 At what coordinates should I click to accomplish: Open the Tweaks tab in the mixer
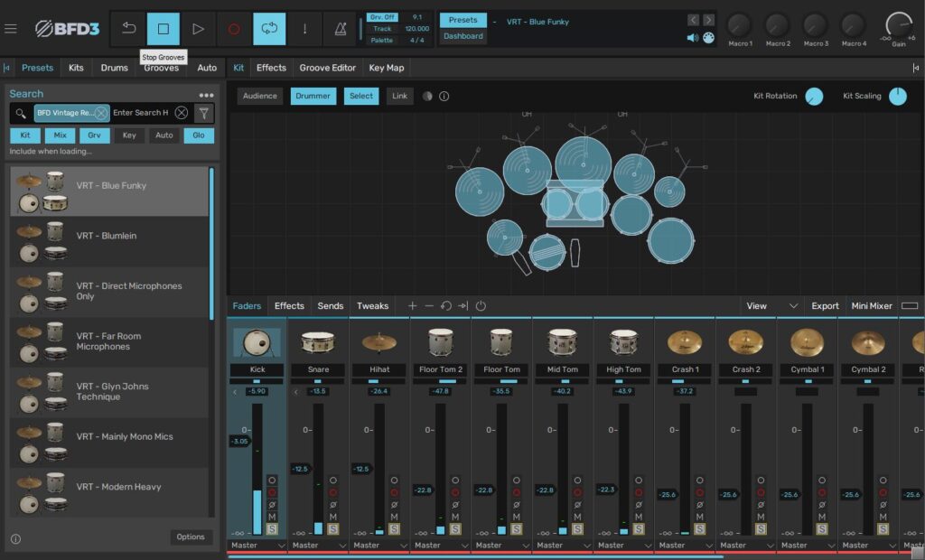[x=372, y=306]
